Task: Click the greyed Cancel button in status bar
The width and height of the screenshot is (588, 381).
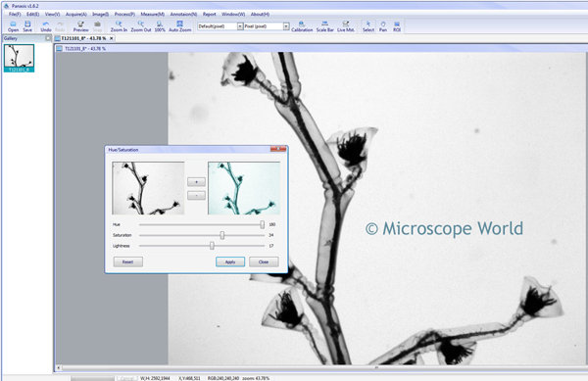Action: [126, 378]
